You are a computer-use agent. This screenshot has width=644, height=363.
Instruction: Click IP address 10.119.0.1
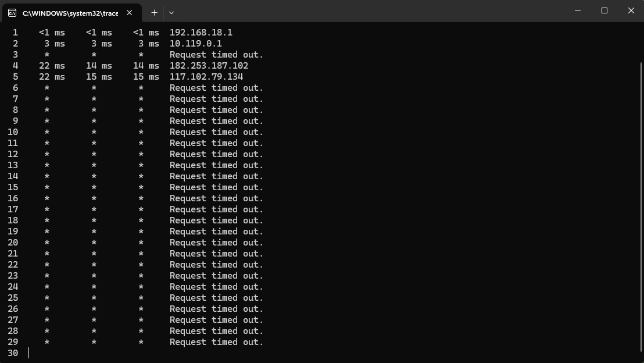tap(195, 44)
